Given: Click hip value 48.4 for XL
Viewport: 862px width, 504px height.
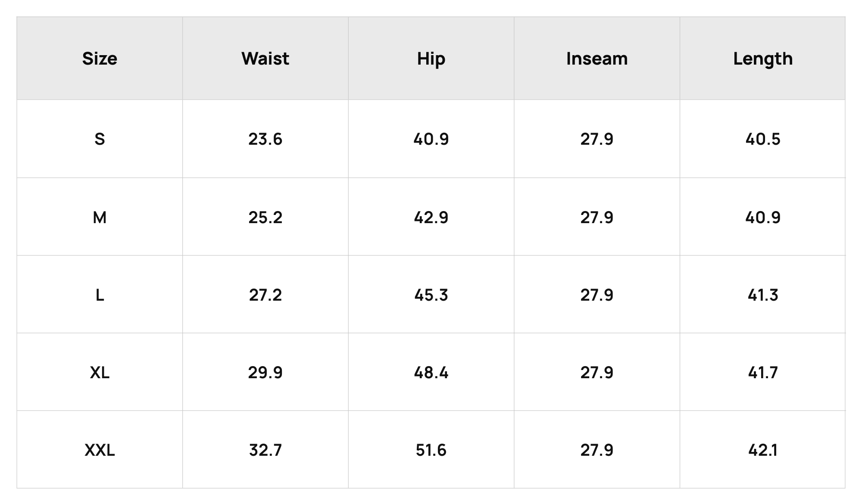Looking at the screenshot, I should [x=431, y=373].
